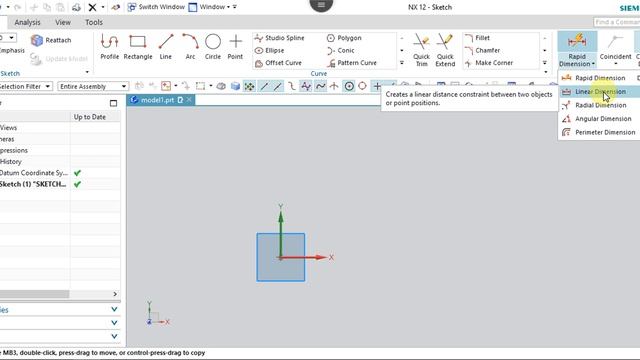The height and width of the screenshot is (360, 640).
Task: Choose the Conic curve tool
Action: click(x=340, y=51)
